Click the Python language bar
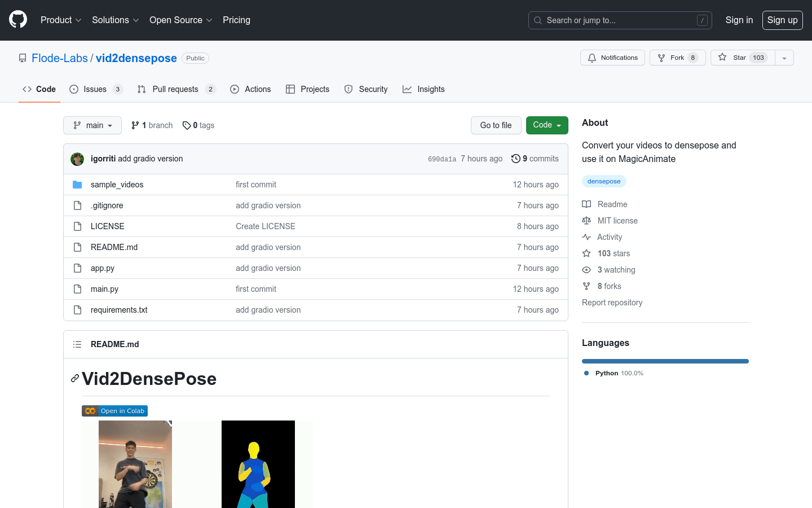Image resolution: width=812 pixels, height=508 pixels. tap(665, 361)
